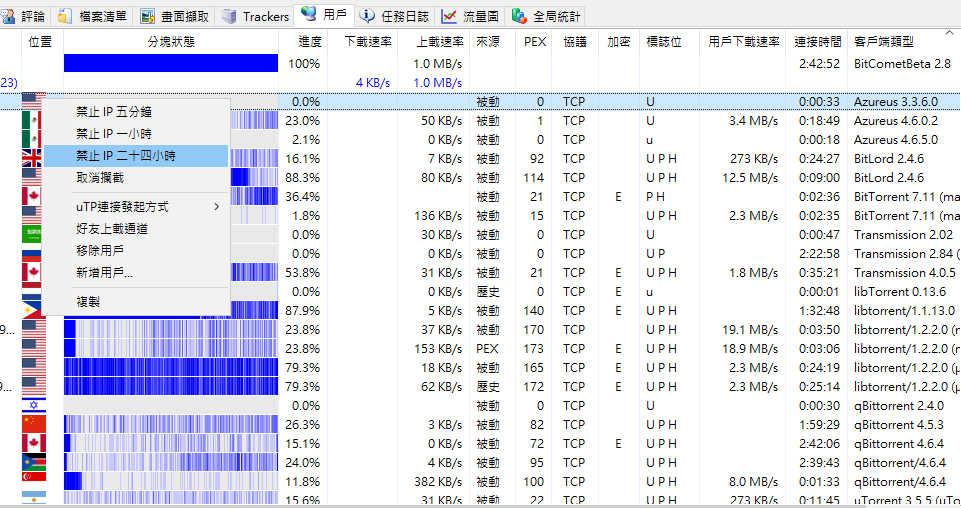Open the 全局統計 tab
This screenshot has height=508, width=961.
click(545, 16)
